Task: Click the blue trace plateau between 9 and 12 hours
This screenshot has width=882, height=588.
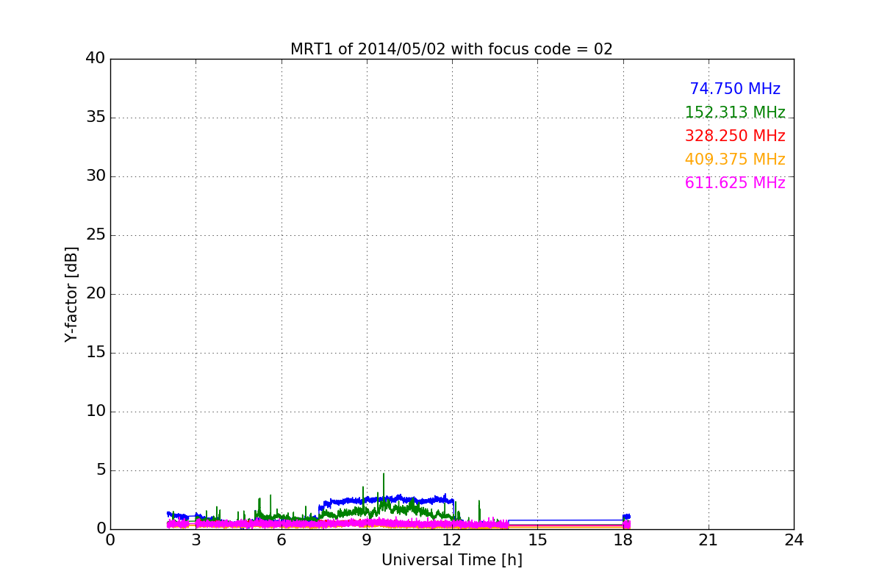Action: click(x=412, y=500)
